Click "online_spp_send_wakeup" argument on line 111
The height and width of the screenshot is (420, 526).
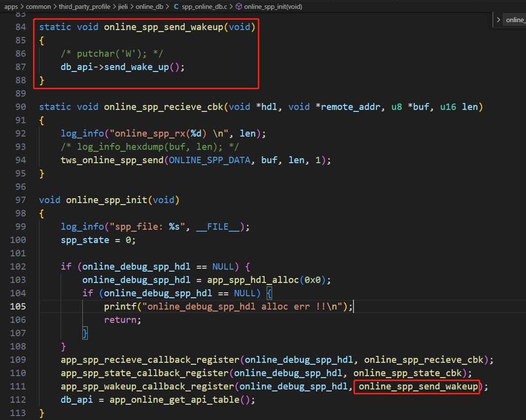click(419, 386)
